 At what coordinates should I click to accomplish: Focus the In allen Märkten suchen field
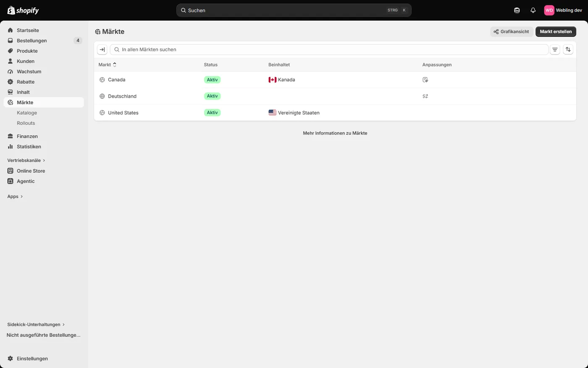329,50
